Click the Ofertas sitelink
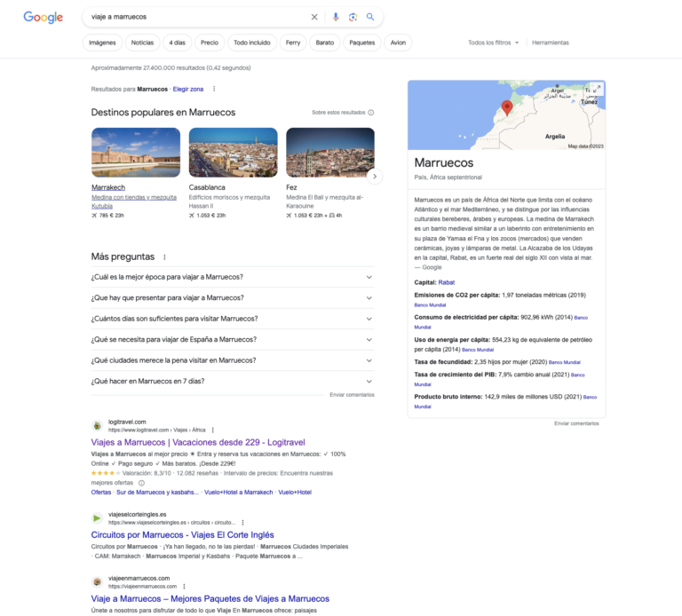This screenshot has height=616, width=682. pyautogui.click(x=101, y=492)
